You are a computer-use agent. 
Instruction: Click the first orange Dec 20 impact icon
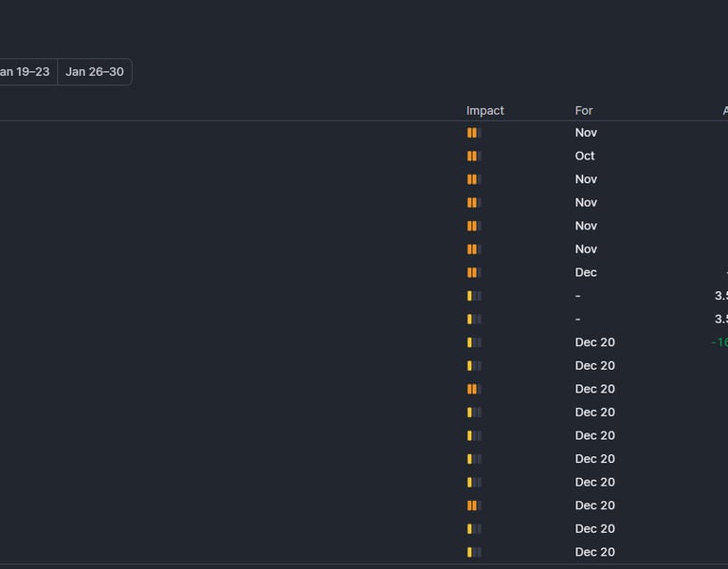click(x=474, y=389)
